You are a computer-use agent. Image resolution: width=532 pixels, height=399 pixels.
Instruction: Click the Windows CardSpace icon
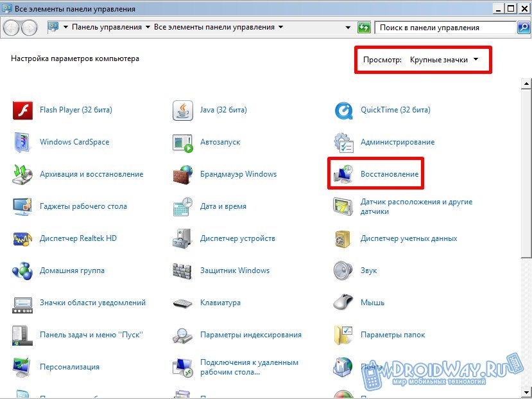click(x=22, y=142)
